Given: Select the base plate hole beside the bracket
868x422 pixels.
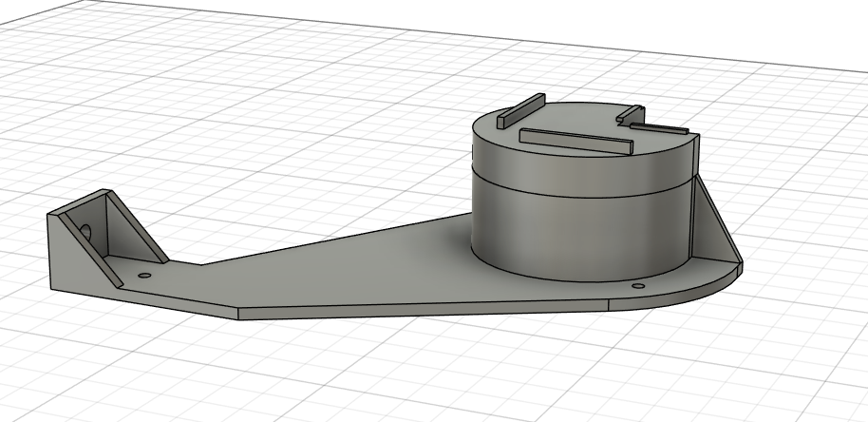Looking at the screenshot, I should pos(144,276).
